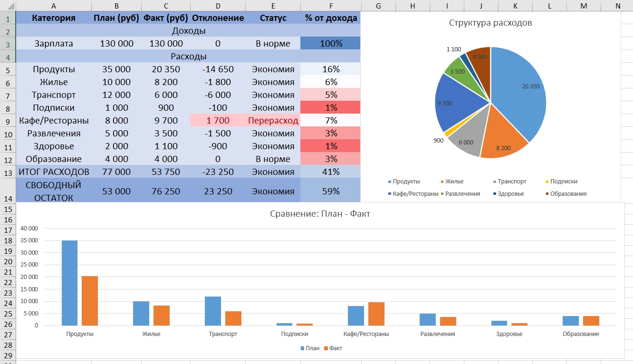The width and height of the screenshot is (633, 364).
Task: Select the highlighted 1 700 deviation cell
Action: (x=218, y=121)
